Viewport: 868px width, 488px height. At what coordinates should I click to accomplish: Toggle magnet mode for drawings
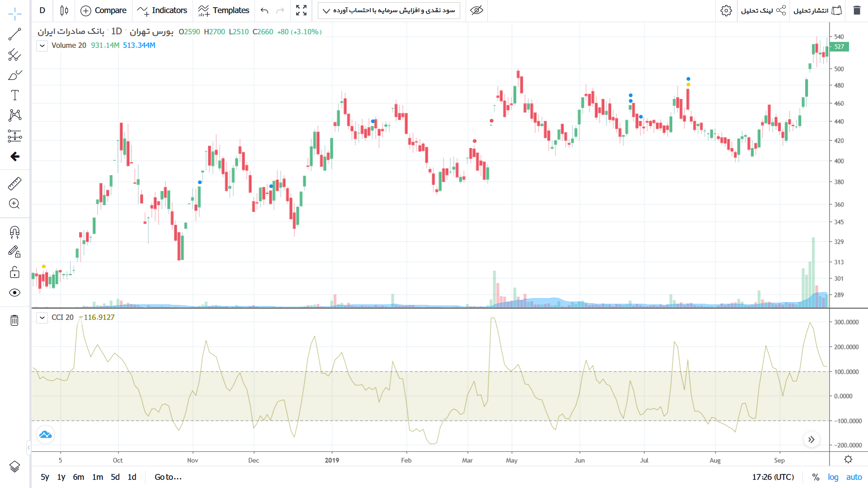15,232
